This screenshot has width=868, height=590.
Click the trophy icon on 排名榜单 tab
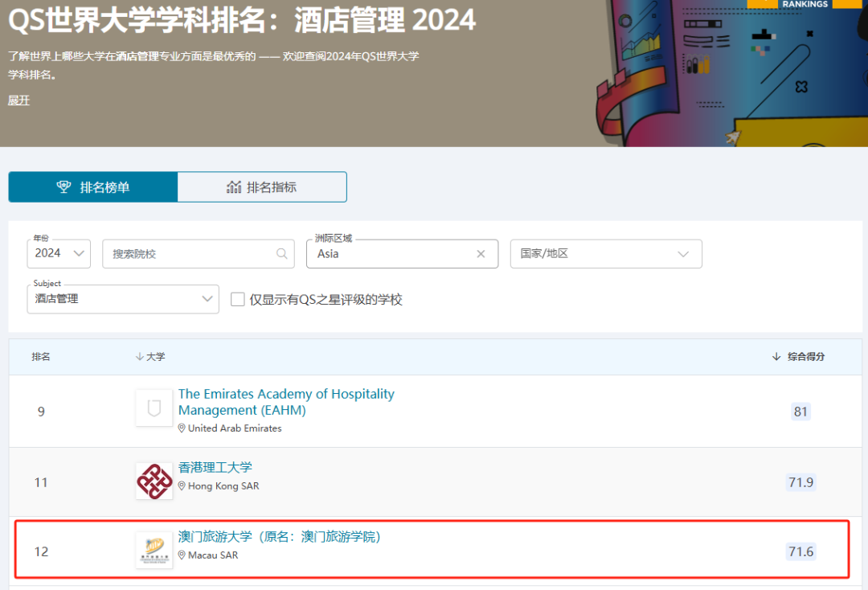(64, 186)
